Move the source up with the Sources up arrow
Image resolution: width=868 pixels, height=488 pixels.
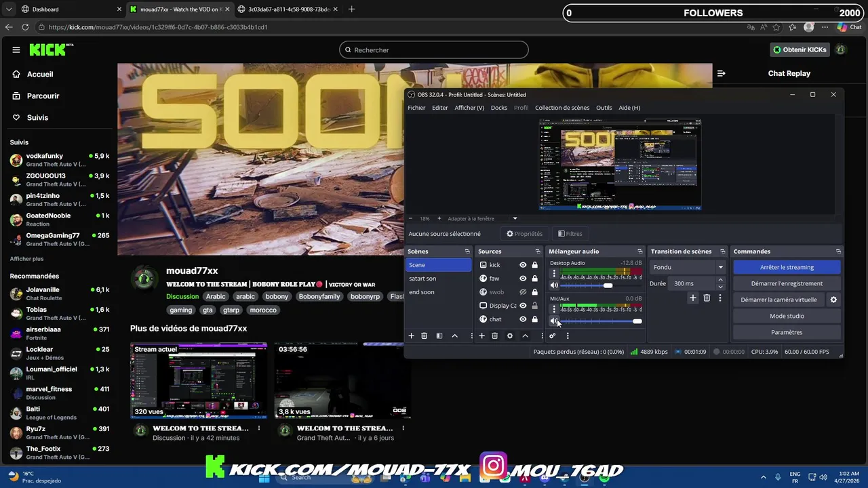click(525, 335)
